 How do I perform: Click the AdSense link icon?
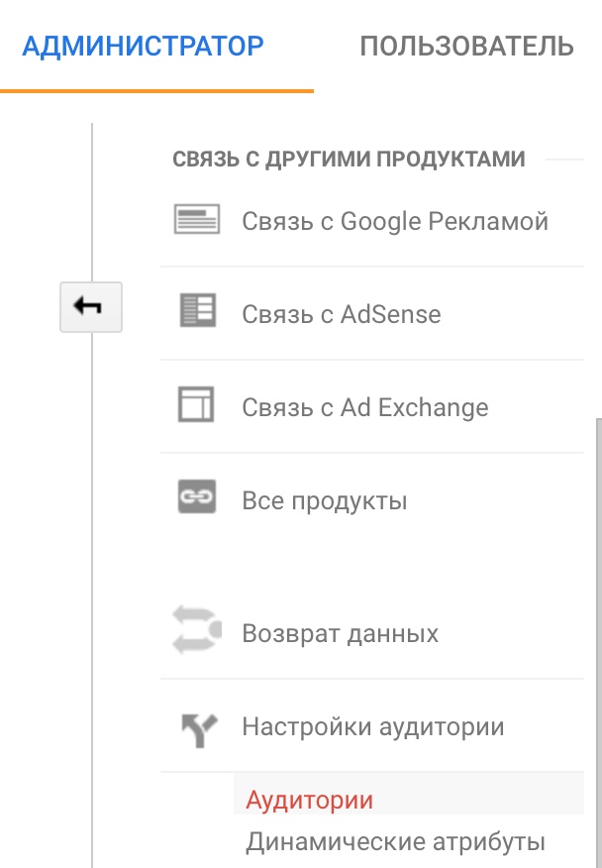(196, 313)
